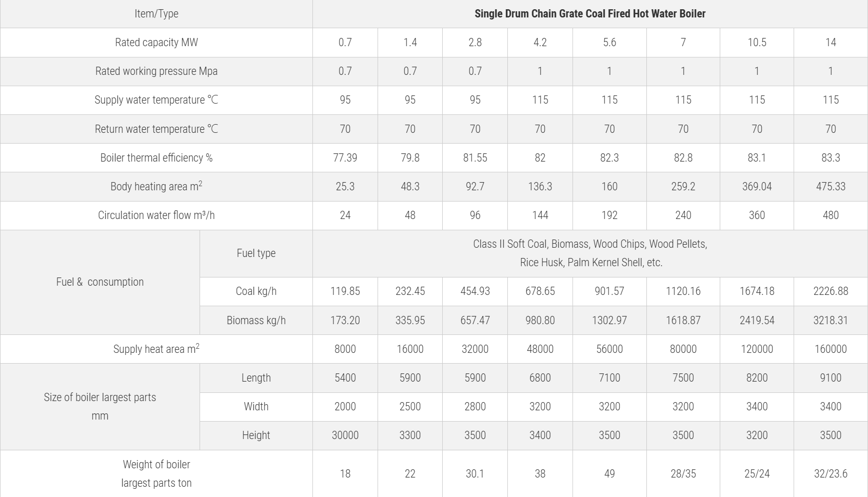The width and height of the screenshot is (868, 497).
Task: Click the 30000 height value cell
Action: pyautogui.click(x=345, y=435)
